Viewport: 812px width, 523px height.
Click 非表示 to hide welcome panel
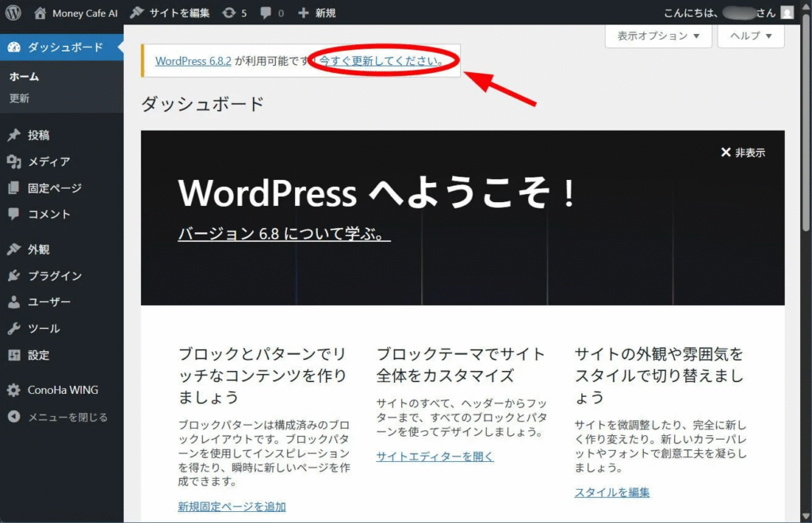[x=750, y=153]
